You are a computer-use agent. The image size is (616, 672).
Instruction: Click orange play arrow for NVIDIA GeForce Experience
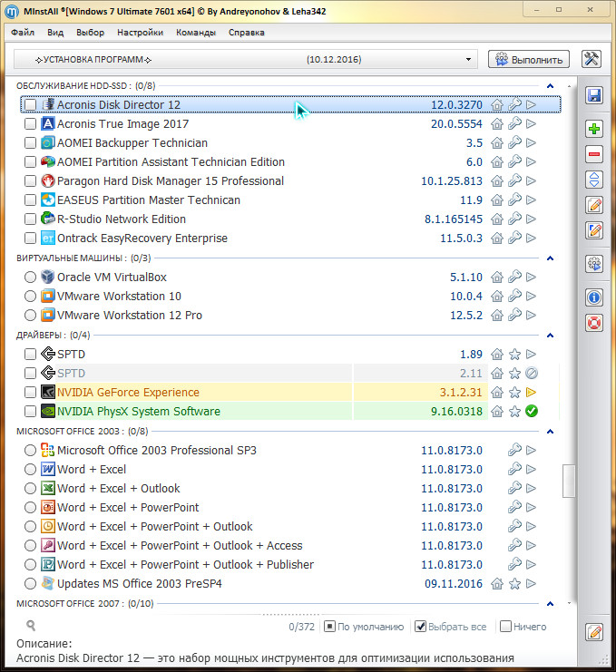531,392
